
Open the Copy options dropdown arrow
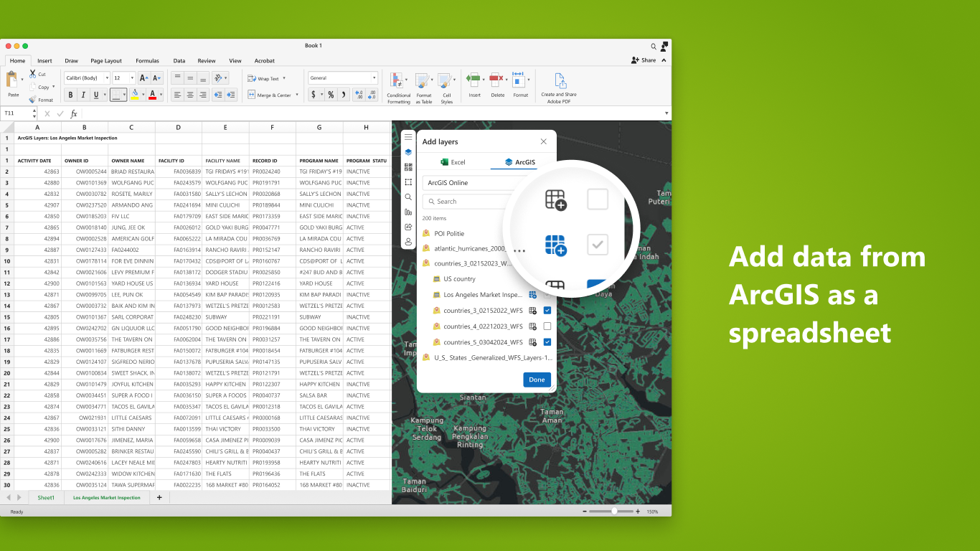point(54,87)
